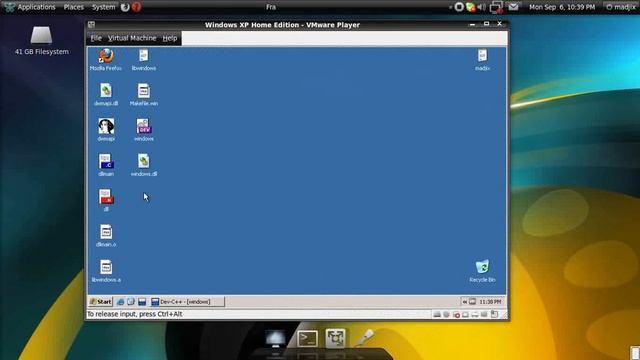Screen dimensions: 640x360
Task: Click the network connection panel icon
Action: pyautogui.click(x=496, y=7)
